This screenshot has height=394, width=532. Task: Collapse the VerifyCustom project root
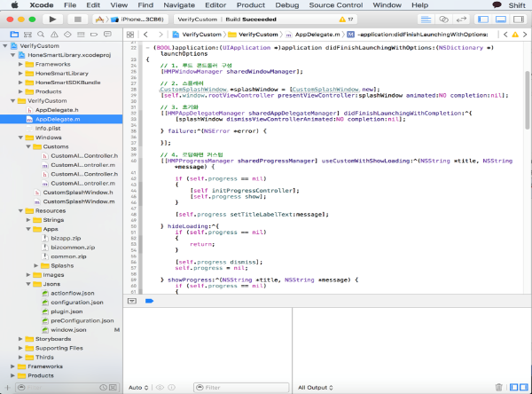pos(5,46)
